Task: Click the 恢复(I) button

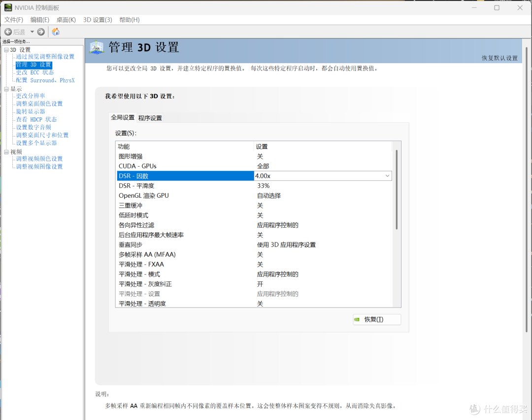Action: (377, 319)
